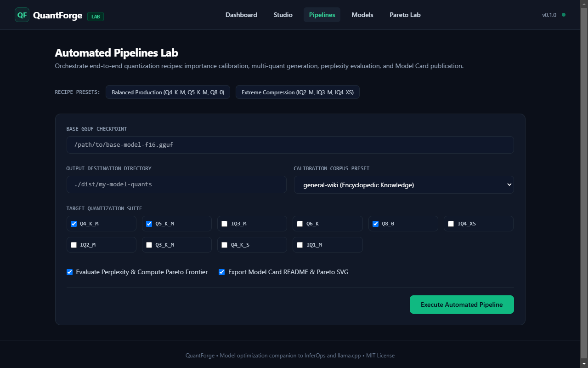Click the green status dot beside v0.1.0
588x368 pixels.
click(564, 15)
